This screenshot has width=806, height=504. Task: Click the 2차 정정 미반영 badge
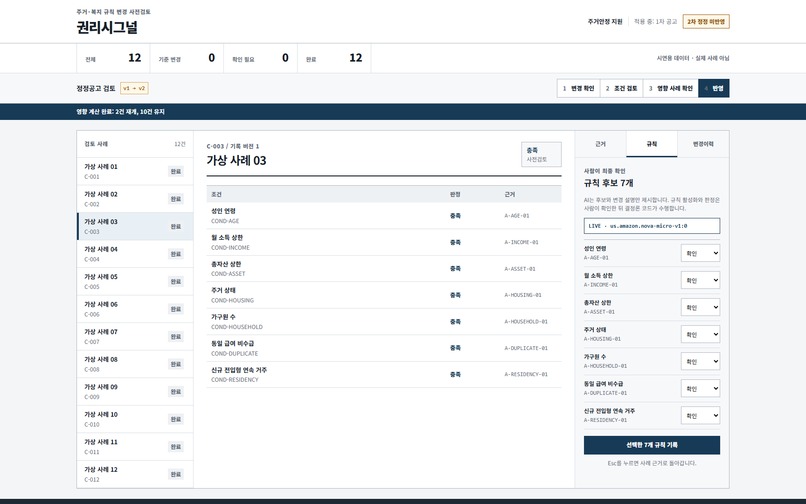(x=706, y=22)
